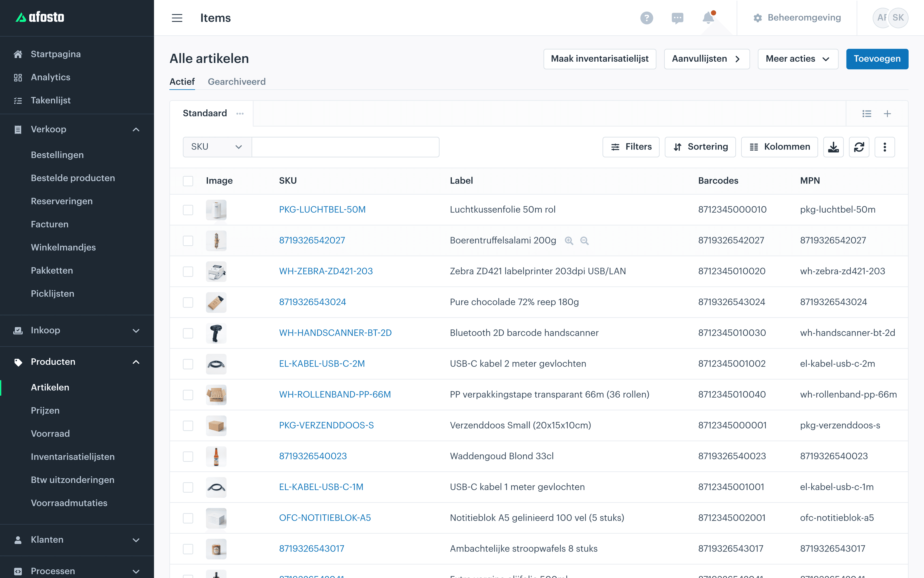Screen dimensions: 924x578
Task: Open the Meer acties dropdown
Action: point(798,59)
